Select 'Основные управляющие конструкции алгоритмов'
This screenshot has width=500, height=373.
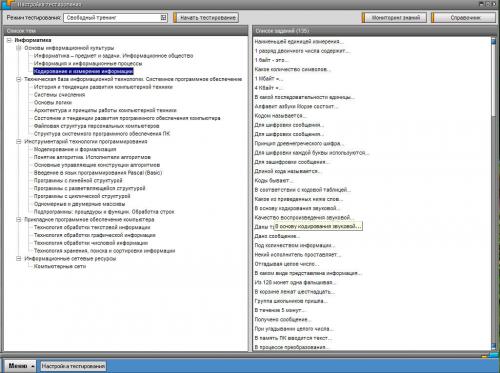(x=97, y=165)
